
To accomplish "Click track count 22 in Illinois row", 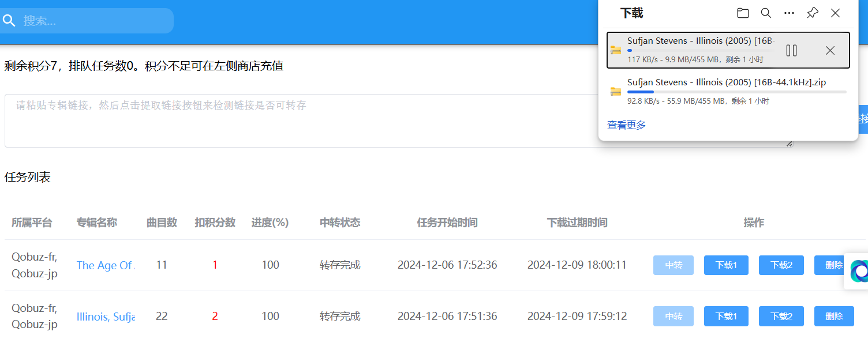I will pyautogui.click(x=162, y=316).
